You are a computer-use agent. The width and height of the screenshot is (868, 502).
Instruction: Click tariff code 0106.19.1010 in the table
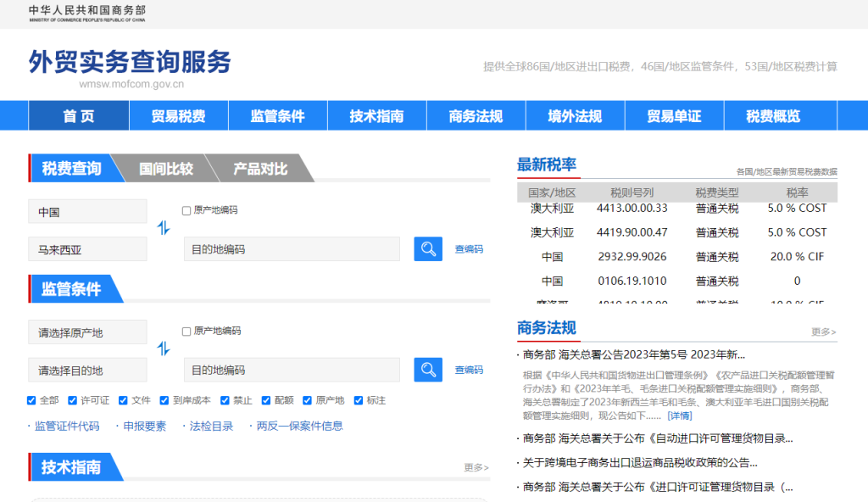click(632, 282)
